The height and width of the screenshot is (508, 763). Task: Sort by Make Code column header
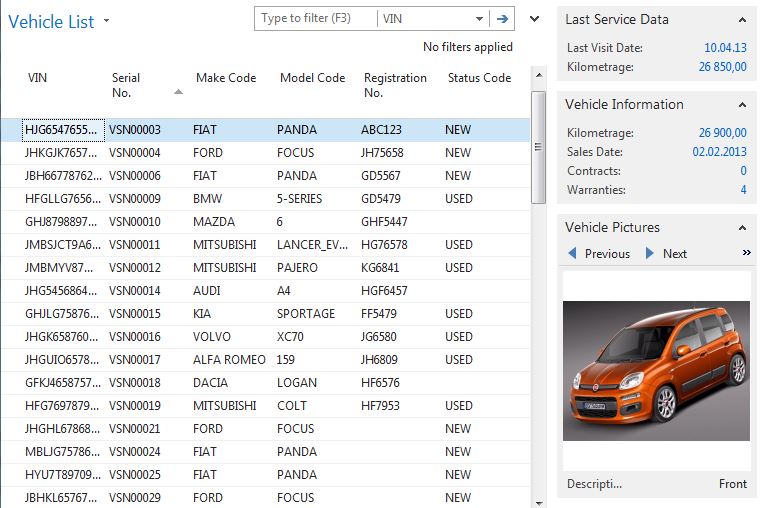[x=226, y=78]
